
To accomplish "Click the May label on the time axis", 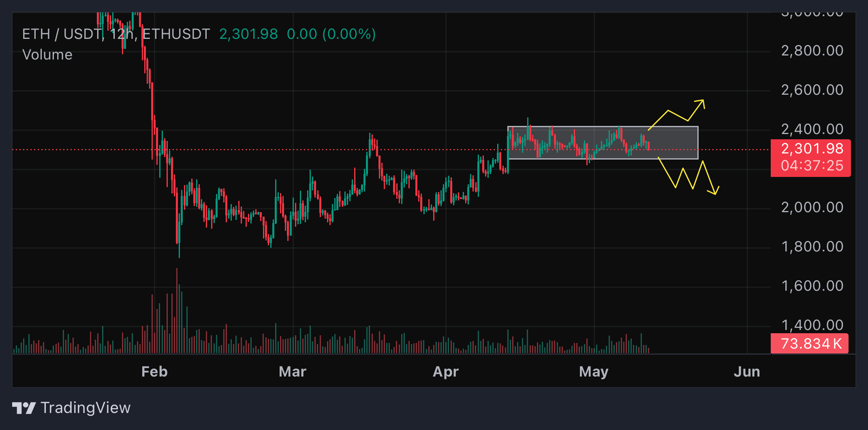I will [x=594, y=372].
